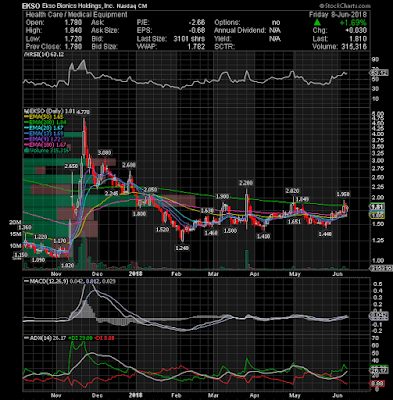
Task: Select the purple EMA legend entry
Action: pos(42,140)
